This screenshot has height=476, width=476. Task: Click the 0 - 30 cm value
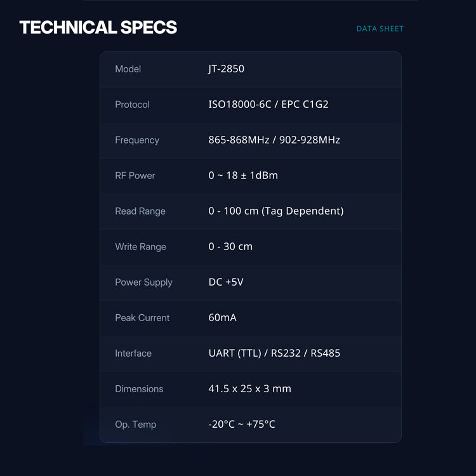click(230, 246)
